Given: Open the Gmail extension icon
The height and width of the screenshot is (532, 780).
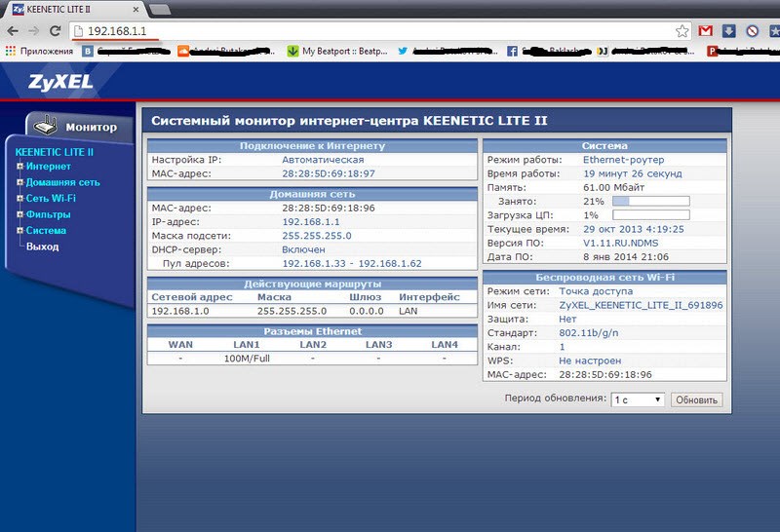Looking at the screenshot, I should pyautogui.click(x=705, y=31).
